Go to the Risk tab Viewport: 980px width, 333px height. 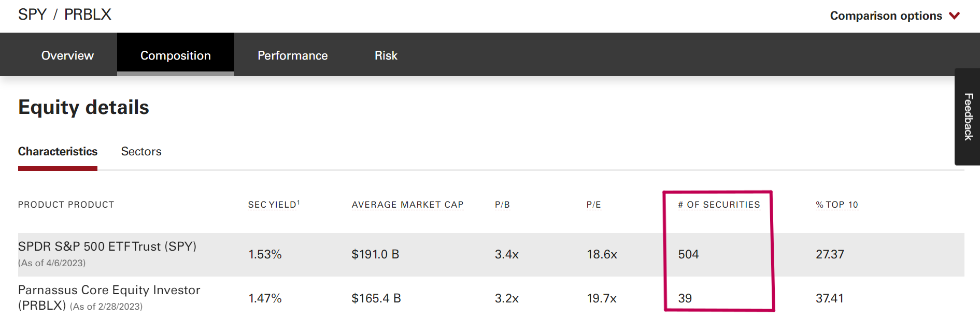386,55
